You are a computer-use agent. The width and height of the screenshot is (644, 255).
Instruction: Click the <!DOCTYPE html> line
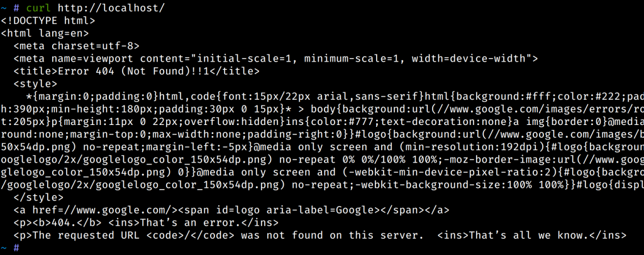[x=44, y=20]
